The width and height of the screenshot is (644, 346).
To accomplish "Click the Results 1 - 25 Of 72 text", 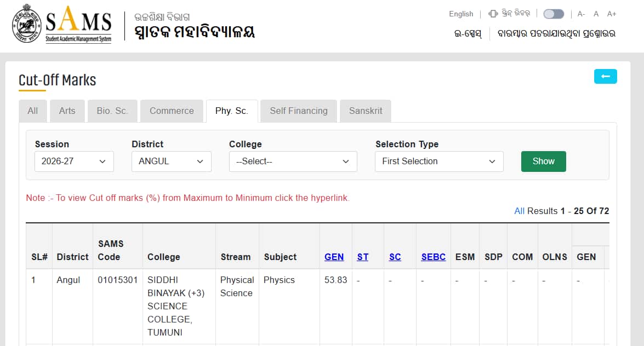I will tap(568, 211).
